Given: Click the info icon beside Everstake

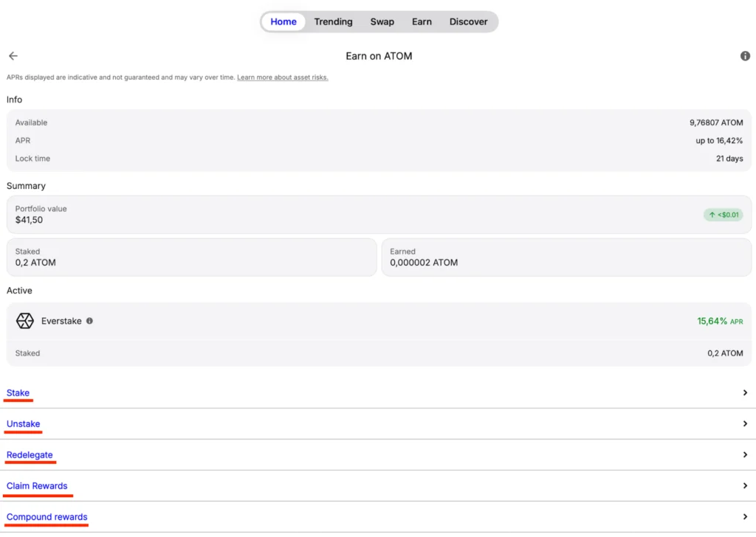Looking at the screenshot, I should coord(89,321).
